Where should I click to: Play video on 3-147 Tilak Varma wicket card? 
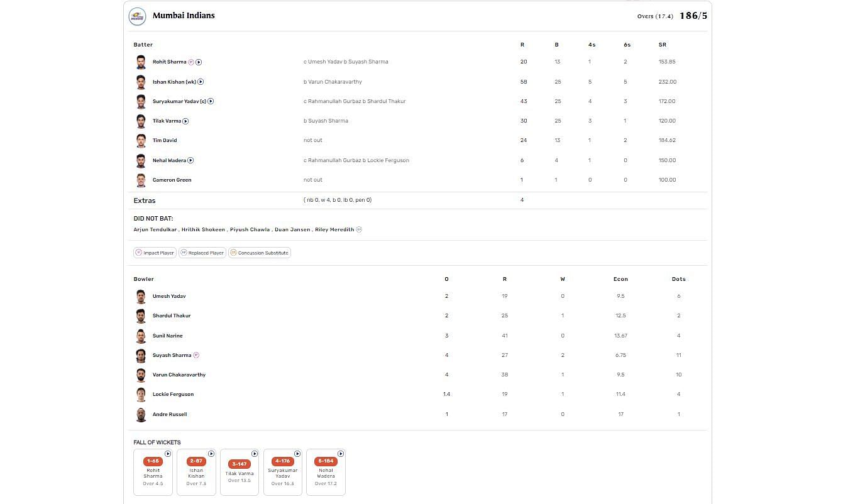pyautogui.click(x=255, y=454)
